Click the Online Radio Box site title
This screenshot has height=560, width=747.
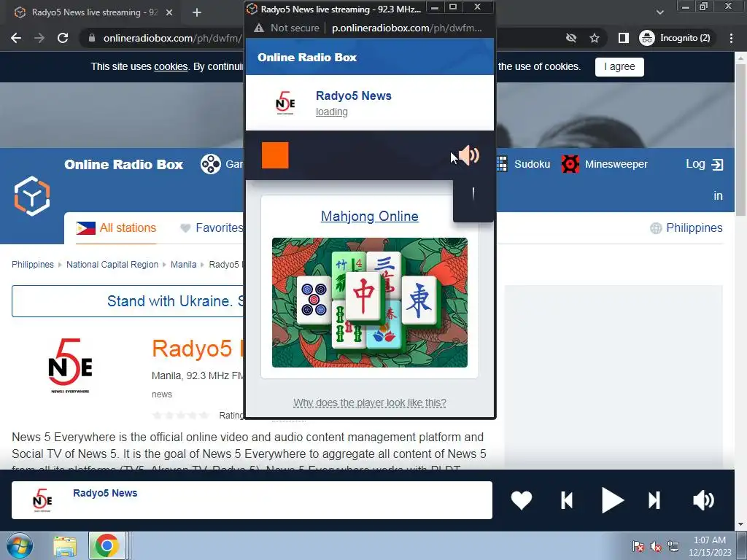pyautogui.click(x=124, y=165)
